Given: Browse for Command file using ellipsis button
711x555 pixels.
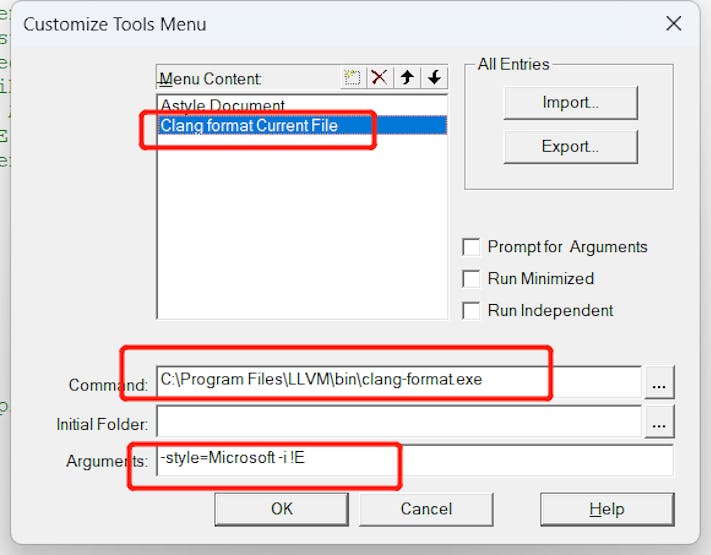Looking at the screenshot, I should 659,383.
